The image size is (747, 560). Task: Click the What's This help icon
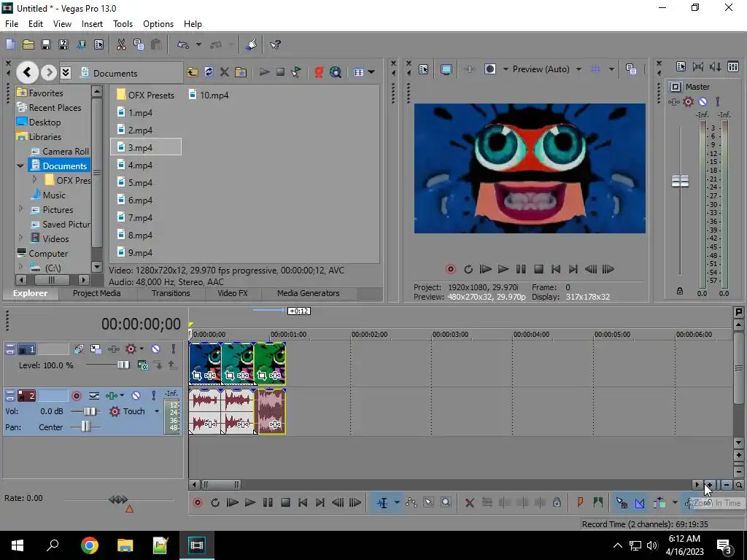[275, 44]
